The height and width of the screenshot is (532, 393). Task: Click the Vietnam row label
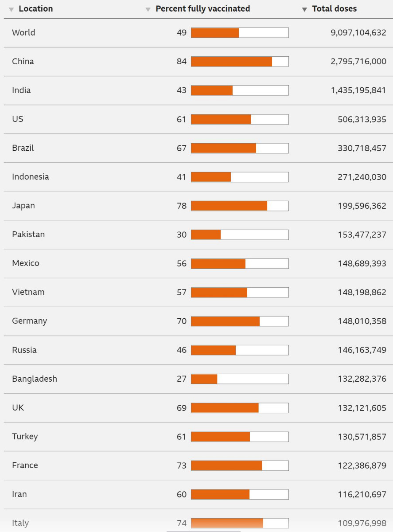pyautogui.click(x=28, y=292)
